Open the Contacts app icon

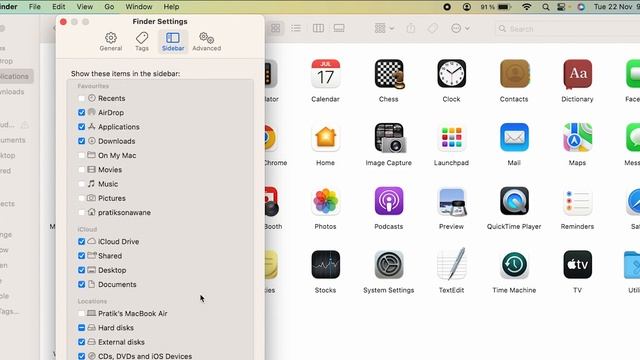click(x=514, y=74)
